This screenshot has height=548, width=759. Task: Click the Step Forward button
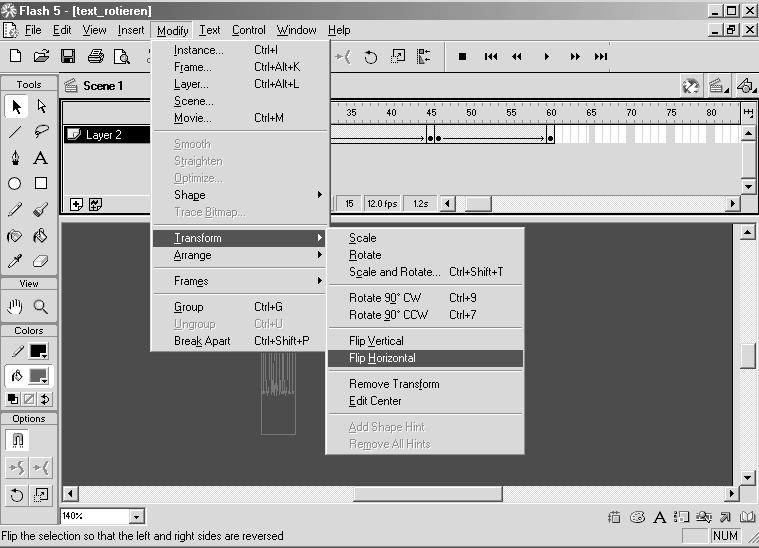(x=575, y=57)
